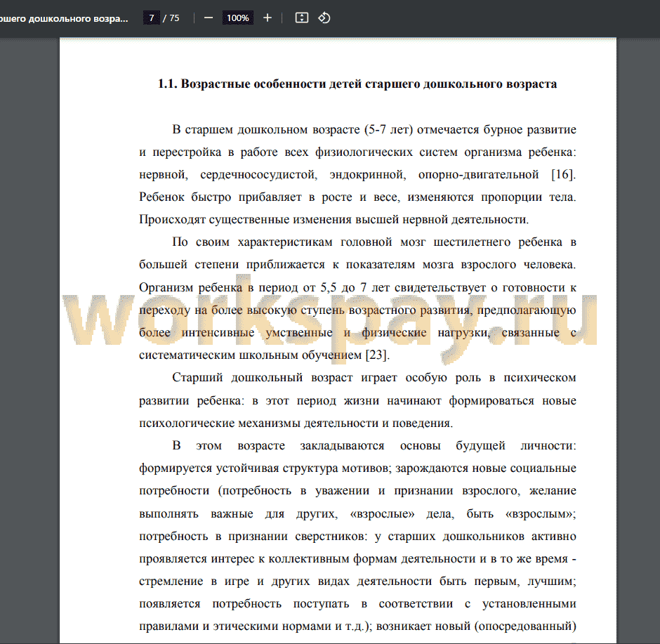Select the 100% zoom level field

238,18
